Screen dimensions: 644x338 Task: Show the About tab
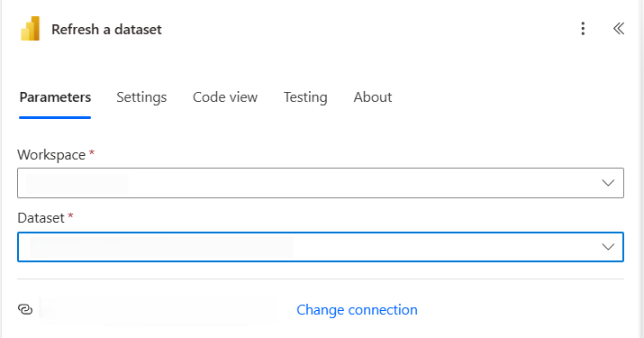coord(373,97)
